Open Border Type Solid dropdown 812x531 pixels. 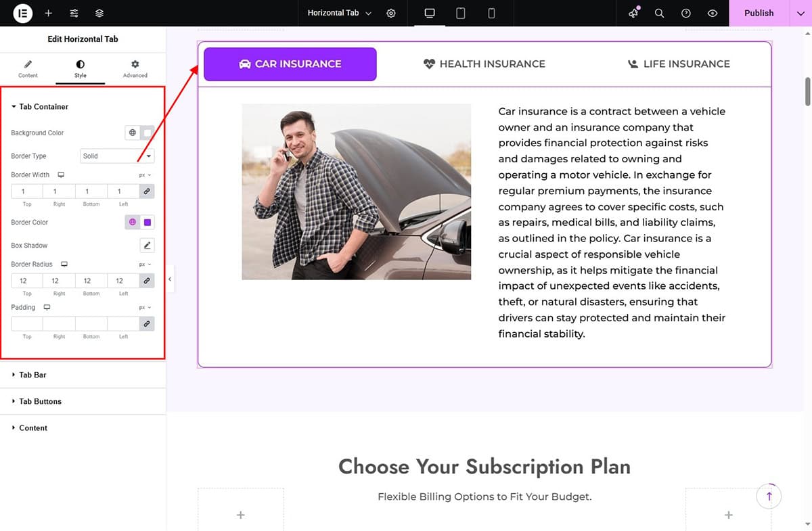(x=117, y=156)
